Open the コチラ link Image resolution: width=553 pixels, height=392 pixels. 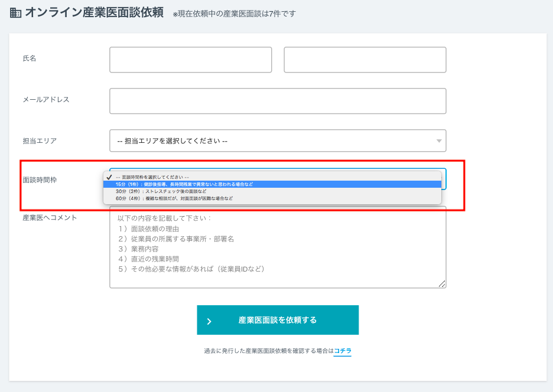(x=343, y=351)
